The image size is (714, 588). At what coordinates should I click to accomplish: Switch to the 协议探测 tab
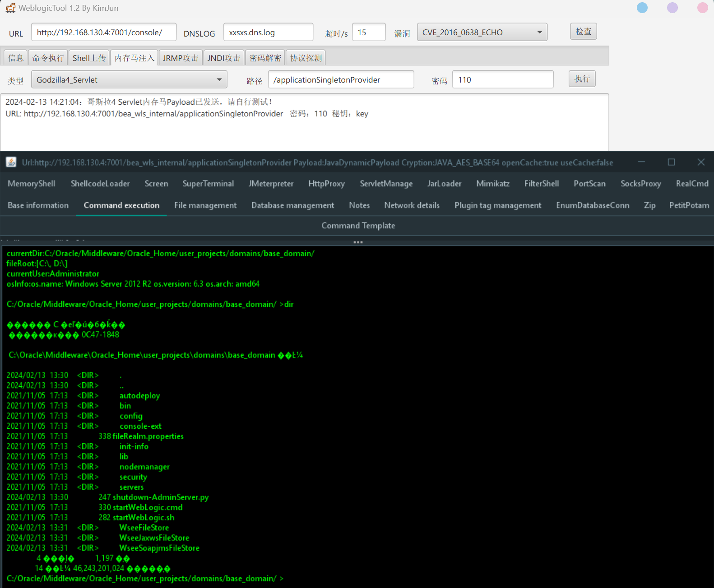[x=306, y=58]
